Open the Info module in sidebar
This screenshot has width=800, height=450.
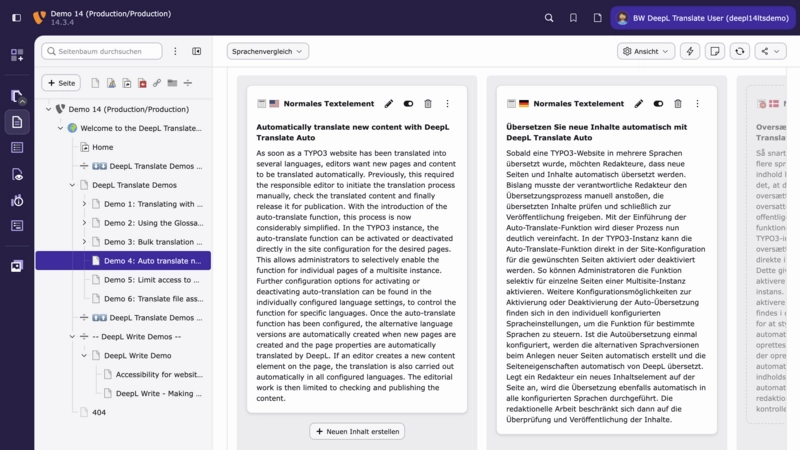pos(17,200)
